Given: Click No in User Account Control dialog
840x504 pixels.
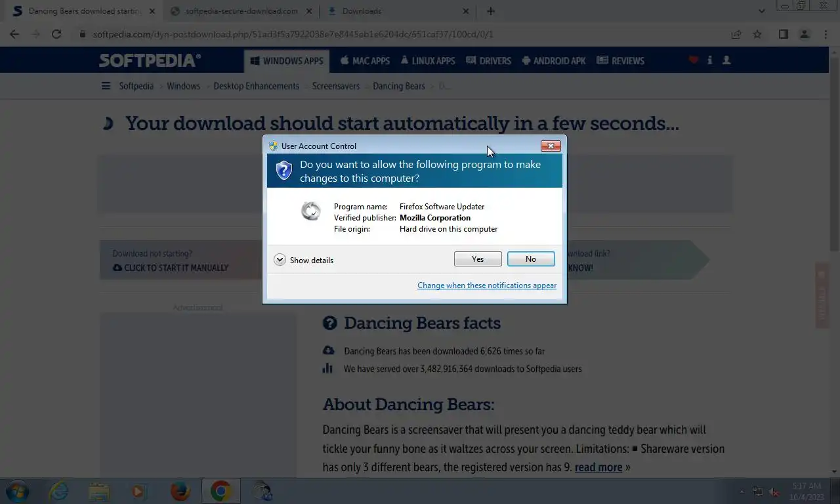Looking at the screenshot, I should [x=531, y=259].
